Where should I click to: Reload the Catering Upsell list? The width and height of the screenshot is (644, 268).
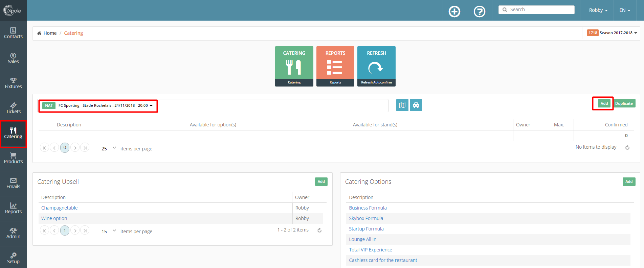[x=319, y=230]
